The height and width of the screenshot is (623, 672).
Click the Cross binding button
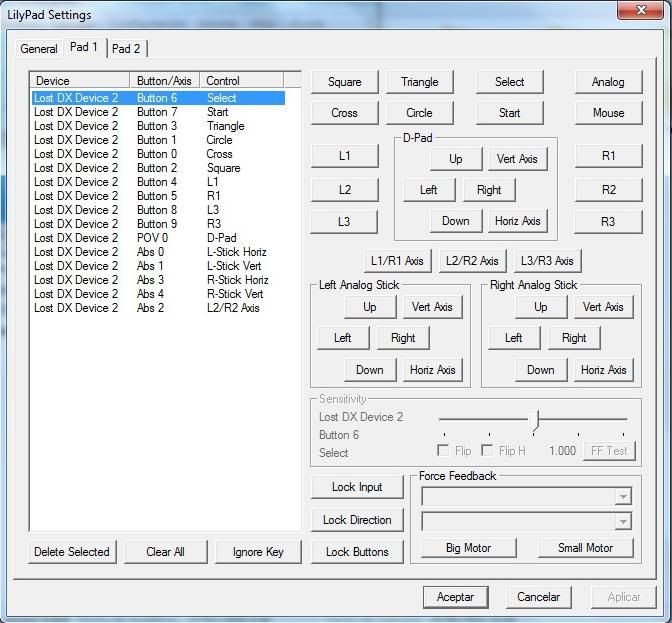point(345,113)
